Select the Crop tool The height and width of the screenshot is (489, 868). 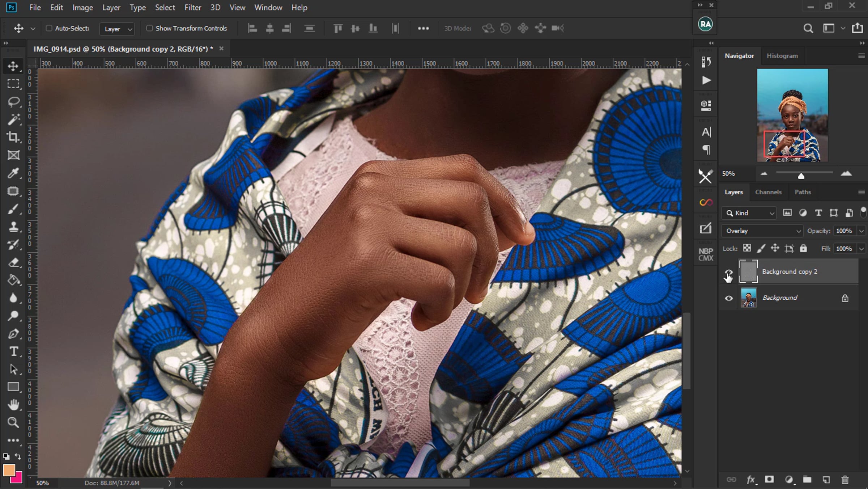(13, 137)
